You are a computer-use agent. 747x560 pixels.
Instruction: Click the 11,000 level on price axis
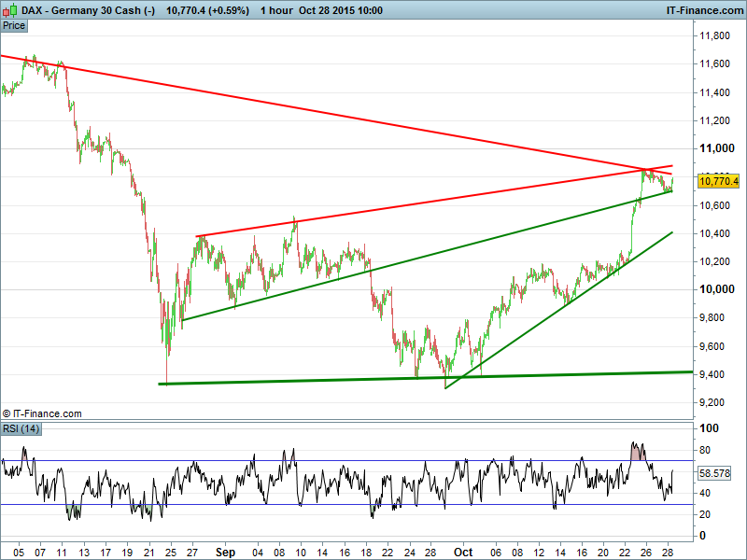point(718,148)
